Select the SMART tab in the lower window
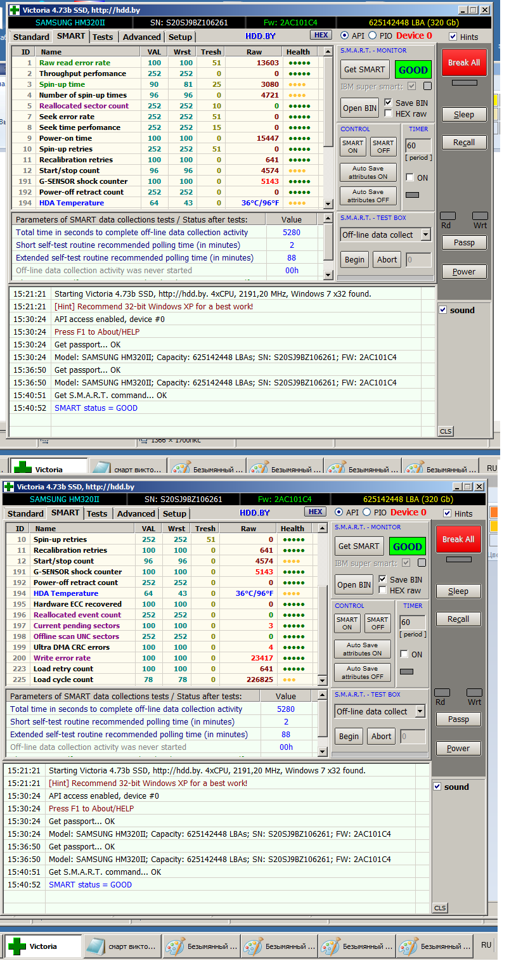The width and height of the screenshot is (516, 980). point(65,513)
